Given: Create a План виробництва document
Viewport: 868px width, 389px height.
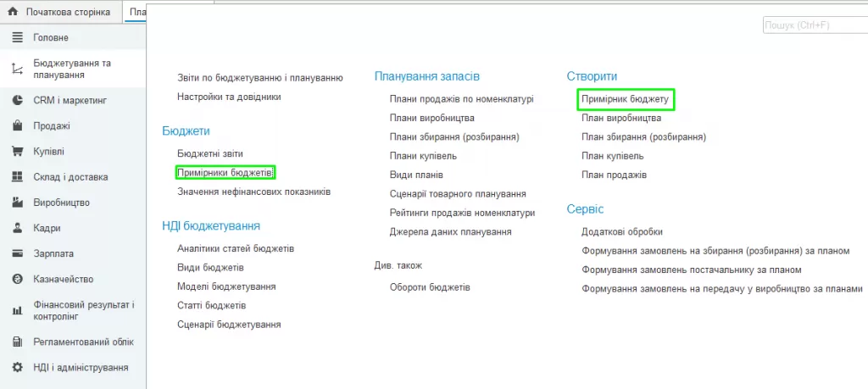Looking at the screenshot, I should 621,118.
